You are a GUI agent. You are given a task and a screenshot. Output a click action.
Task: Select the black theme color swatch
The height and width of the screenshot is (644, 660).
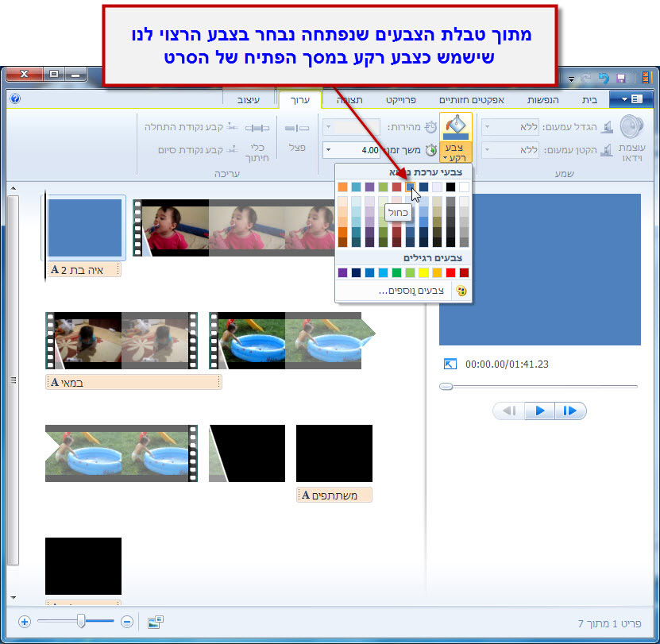pos(450,187)
